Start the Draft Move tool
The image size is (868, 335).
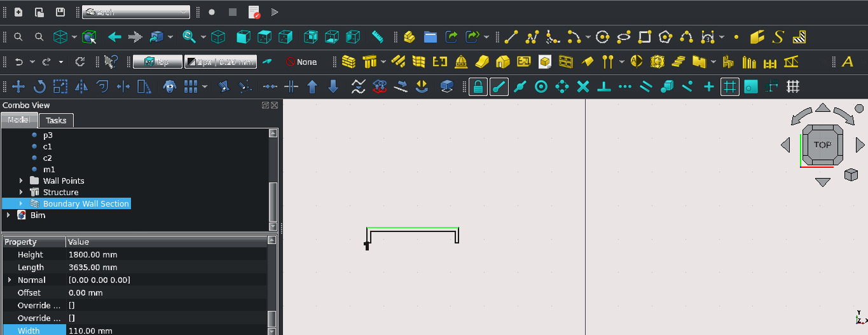(18, 86)
